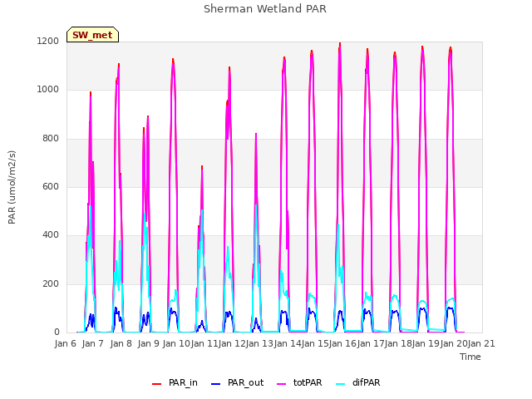Click the Jan 10 x-axis tick label
532x399 pixels.
pyautogui.click(x=176, y=343)
